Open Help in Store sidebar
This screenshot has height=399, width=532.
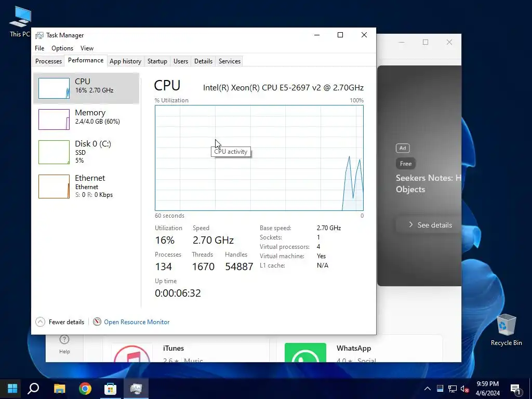pos(64,344)
